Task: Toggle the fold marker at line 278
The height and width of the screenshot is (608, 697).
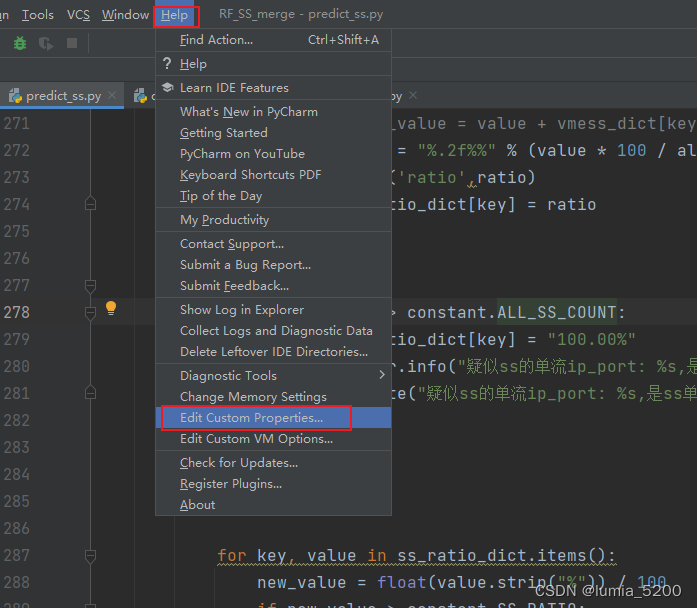Action: [90, 313]
